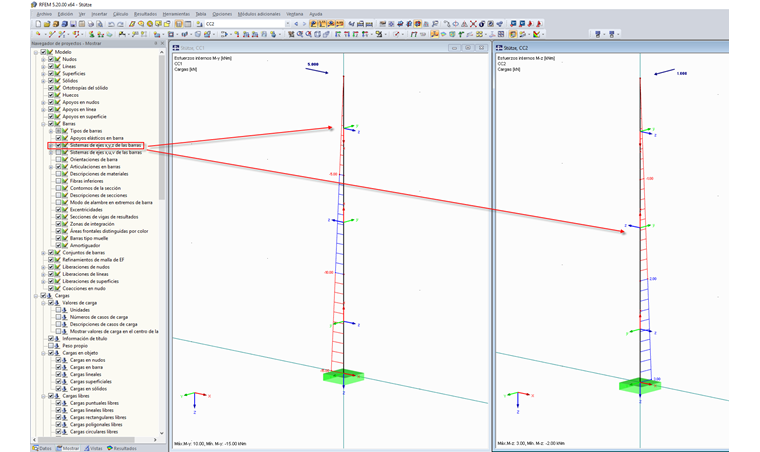This screenshot has height=452, width=760.
Task: Click the print preview icon next to Print
Action: (x=100, y=24)
